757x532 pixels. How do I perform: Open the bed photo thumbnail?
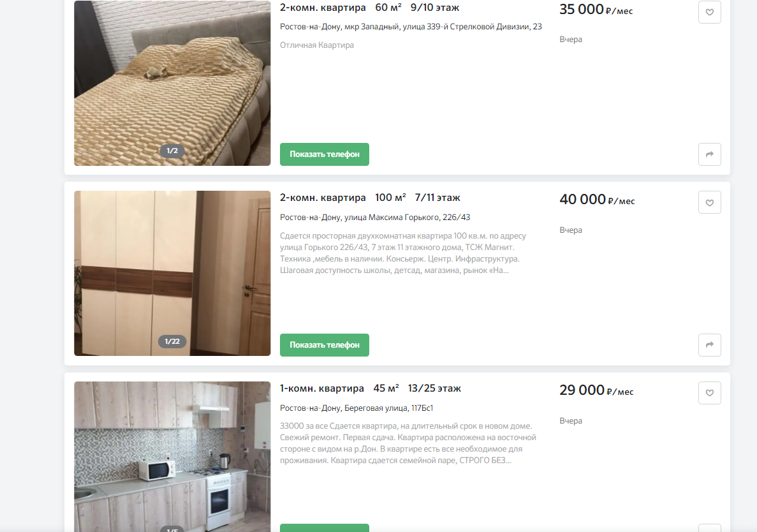[172, 83]
